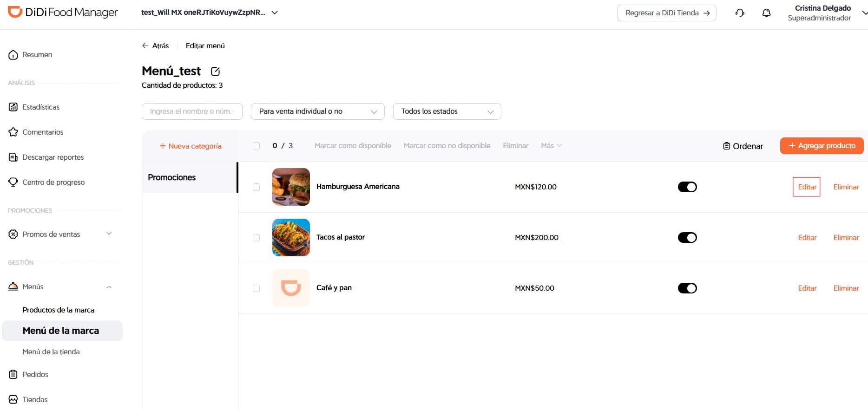The height and width of the screenshot is (410, 868).
Task: Disable the Café y pan availability switch
Action: click(x=687, y=288)
